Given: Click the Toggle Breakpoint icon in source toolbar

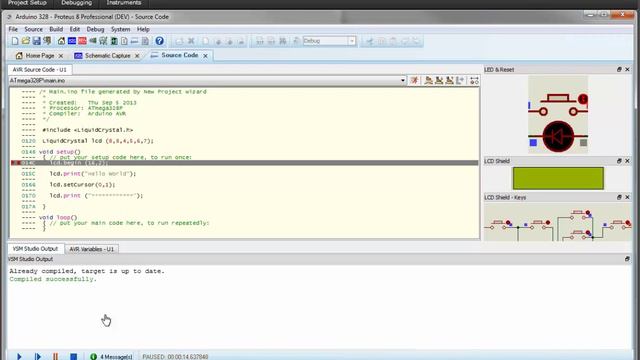Looking at the screenshot, I should point(474,80).
